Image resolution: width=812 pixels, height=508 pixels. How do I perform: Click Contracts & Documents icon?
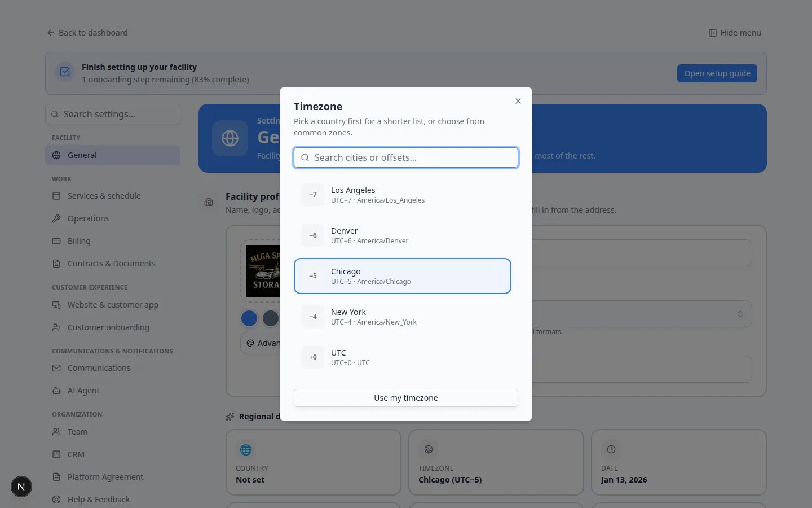coord(56,264)
